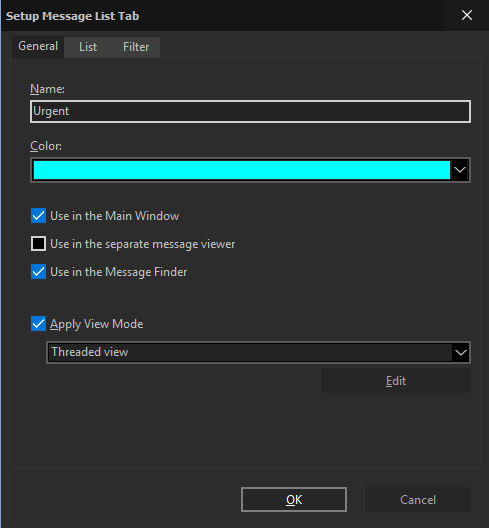Click the Color label
Image resolution: width=489 pixels, height=528 pixels.
click(x=46, y=146)
